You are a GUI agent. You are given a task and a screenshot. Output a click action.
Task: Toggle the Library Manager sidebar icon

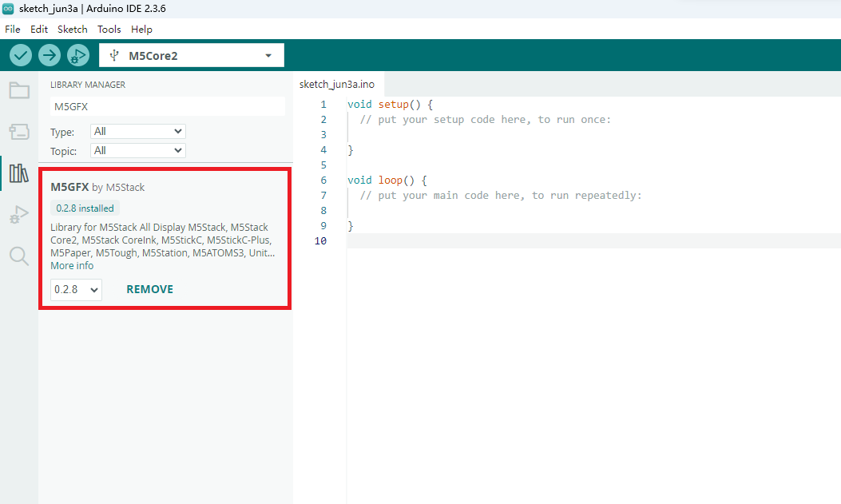point(19,173)
